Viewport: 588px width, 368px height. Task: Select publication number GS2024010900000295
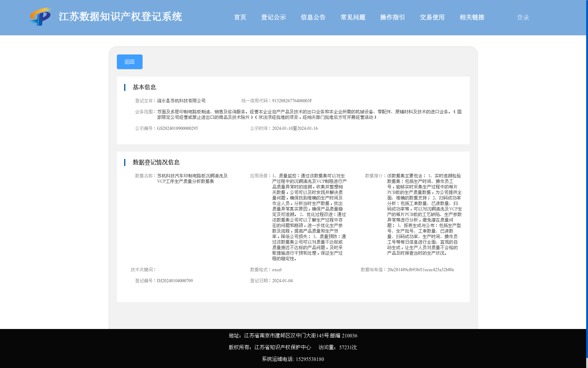point(178,128)
